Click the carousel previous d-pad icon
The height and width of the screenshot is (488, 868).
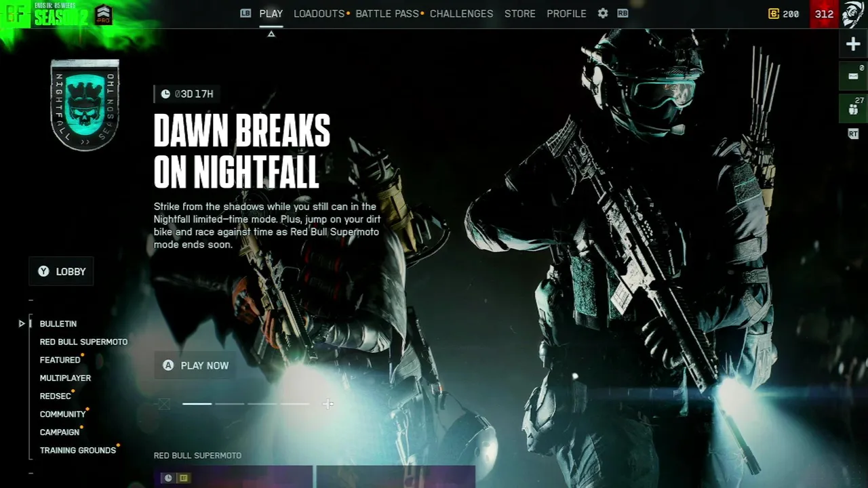(163, 404)
